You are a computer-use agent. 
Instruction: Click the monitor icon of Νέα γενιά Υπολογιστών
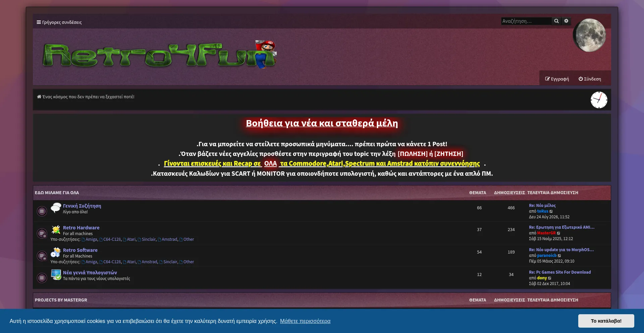(x=56, y=275)
